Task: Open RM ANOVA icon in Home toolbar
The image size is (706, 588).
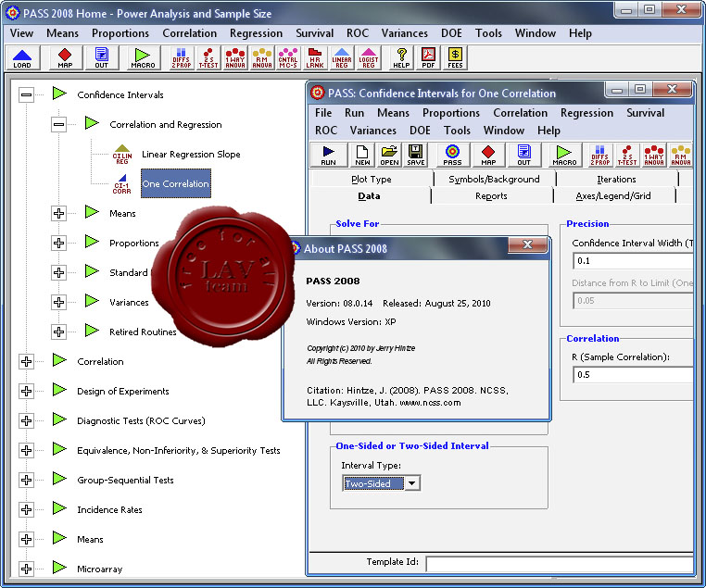Action: click(x=262, y=58)
